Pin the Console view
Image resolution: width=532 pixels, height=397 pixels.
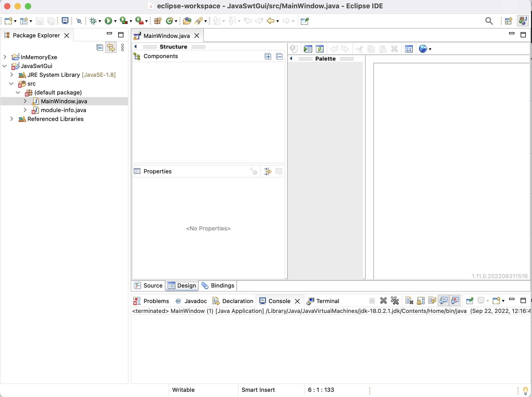coord(470,301)
